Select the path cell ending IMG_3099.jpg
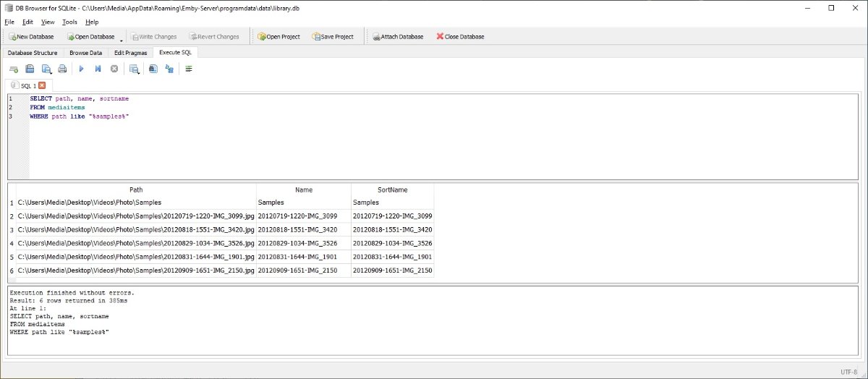This screenshot has height=379, width=868. pos(136,216)
